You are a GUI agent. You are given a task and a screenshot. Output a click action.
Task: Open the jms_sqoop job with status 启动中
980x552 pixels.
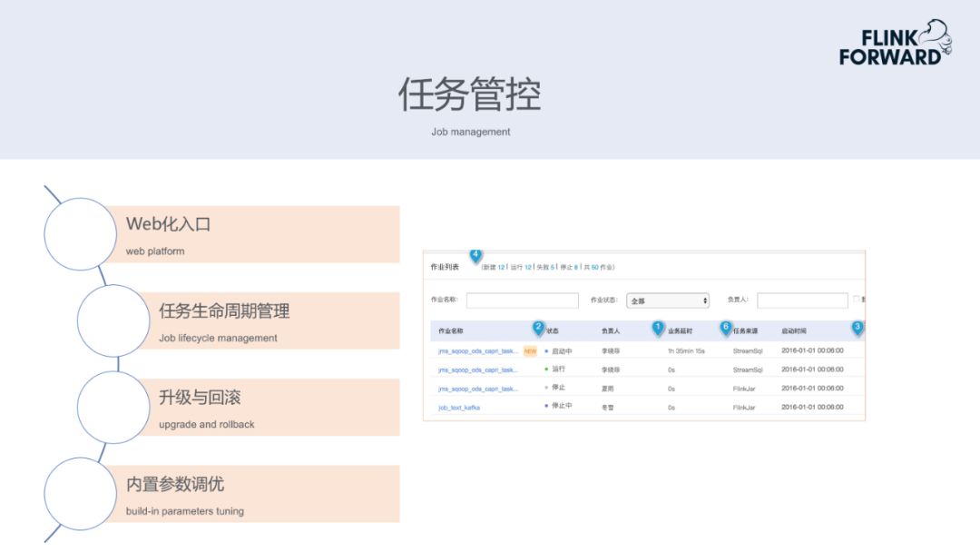click(x=478, y=351)
